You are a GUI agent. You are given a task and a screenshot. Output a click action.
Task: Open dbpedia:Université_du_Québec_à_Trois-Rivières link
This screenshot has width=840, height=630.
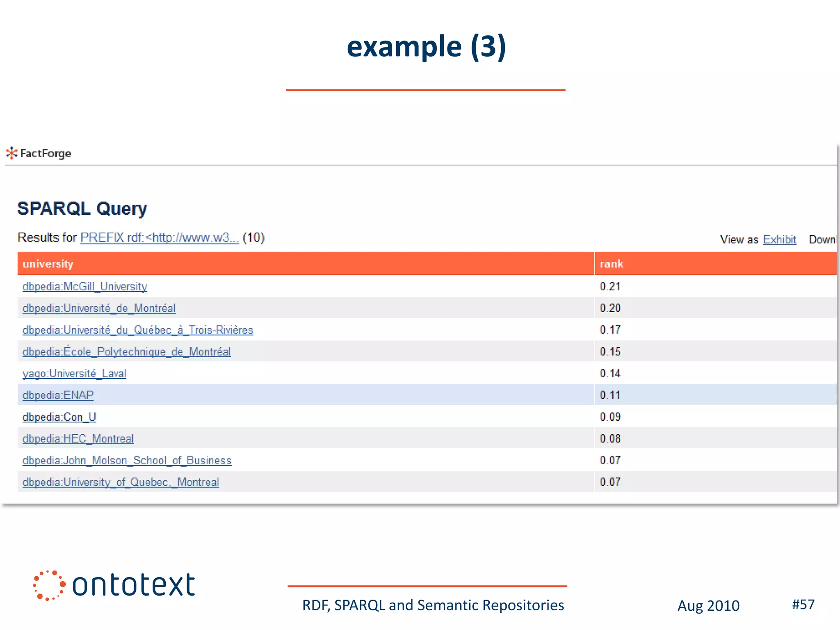[x=138, y=330]
